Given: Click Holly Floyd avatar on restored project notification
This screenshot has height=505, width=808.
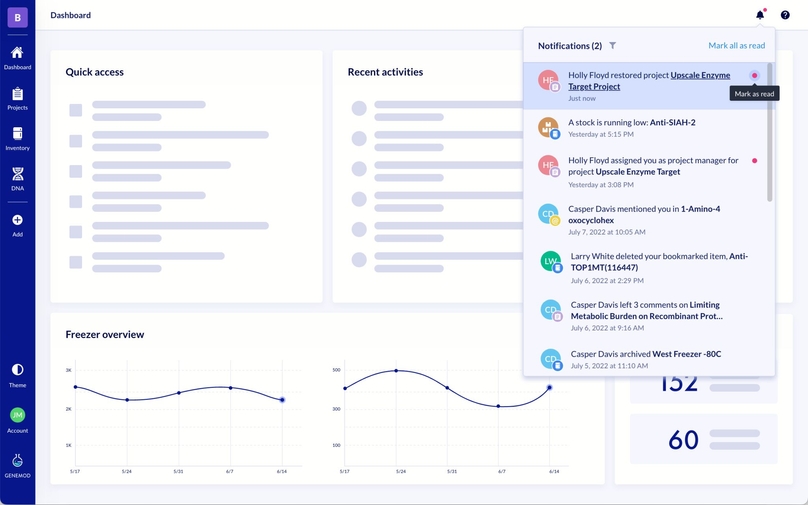Looking at the screenshot, I should coord(548,80).
